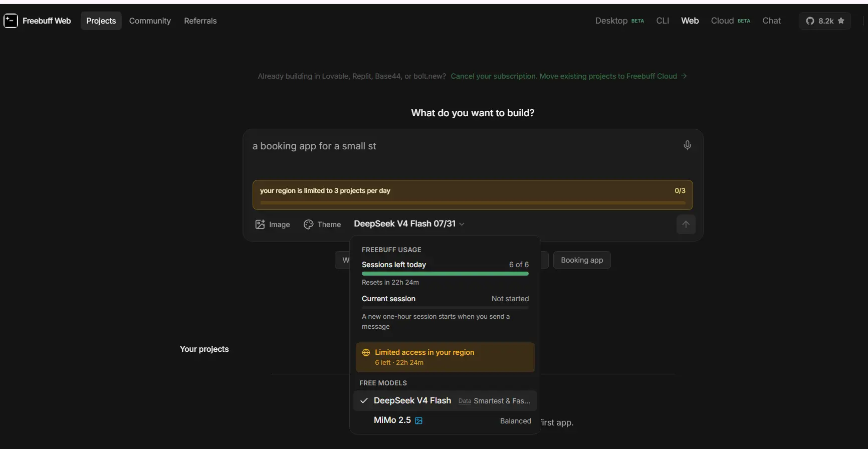Click the Current session progress bar
Screen dimensions: 868x449
pos(445,308)
